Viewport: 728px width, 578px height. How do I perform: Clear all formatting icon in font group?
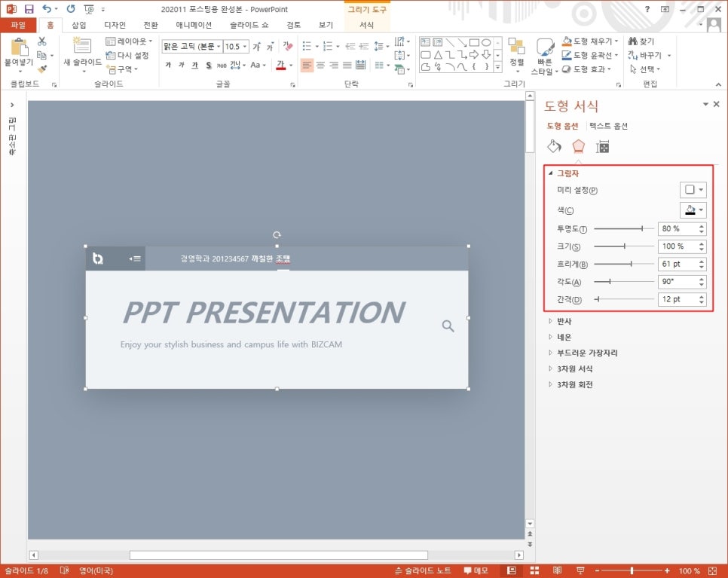pos(287,46)
